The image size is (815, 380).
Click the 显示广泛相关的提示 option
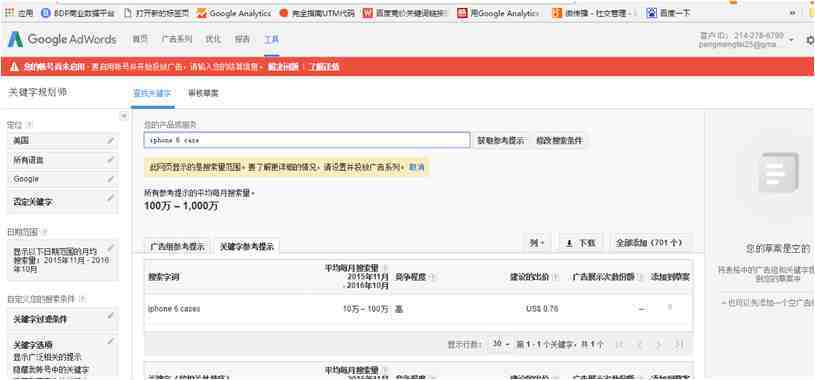(x=47, y=358)
